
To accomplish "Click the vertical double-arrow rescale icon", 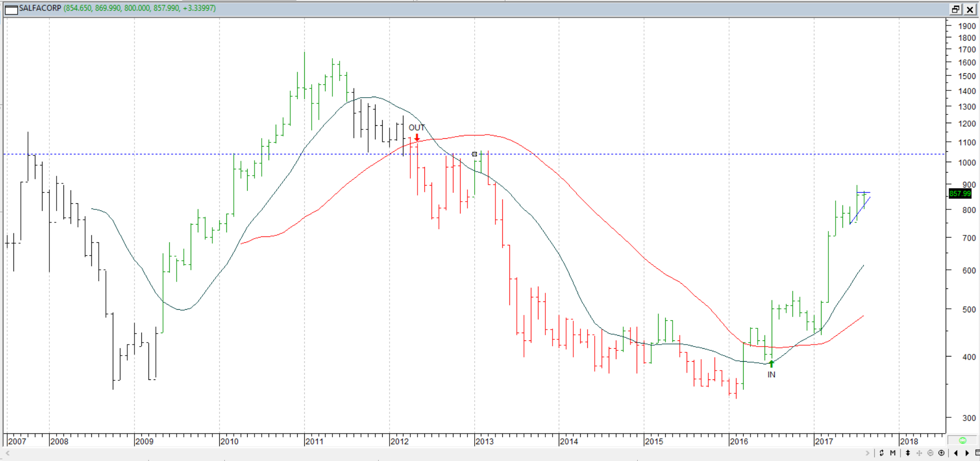I will point(908,453).
